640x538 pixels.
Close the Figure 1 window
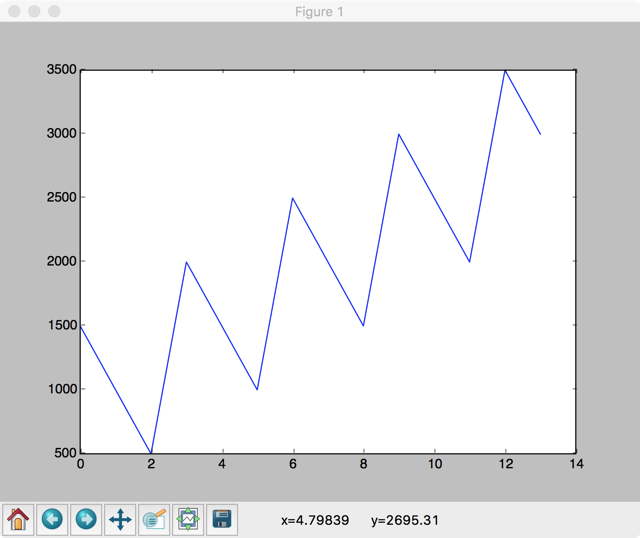pos(14,11)
